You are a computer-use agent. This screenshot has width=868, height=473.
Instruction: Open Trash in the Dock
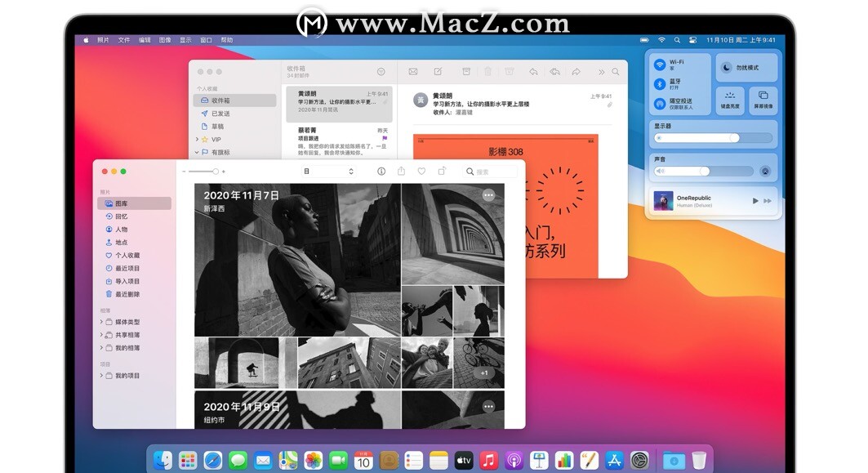(699, 460)
